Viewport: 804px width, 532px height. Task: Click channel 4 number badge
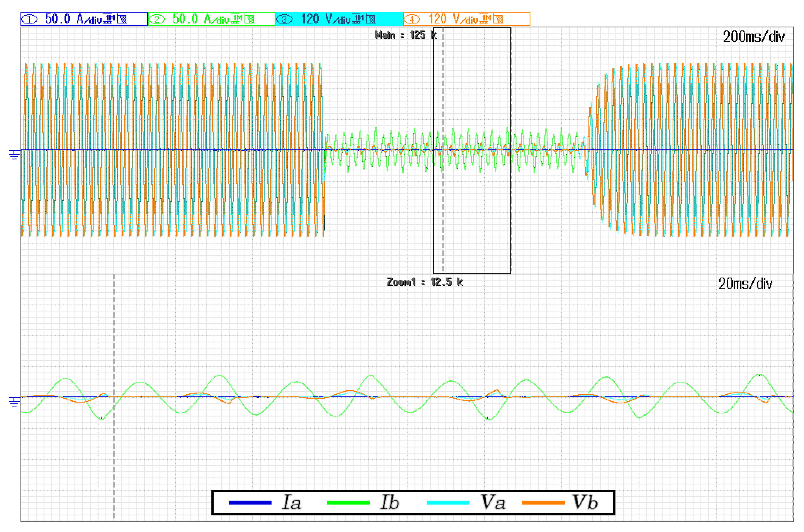pyautogui.click(x=411, y=19)
